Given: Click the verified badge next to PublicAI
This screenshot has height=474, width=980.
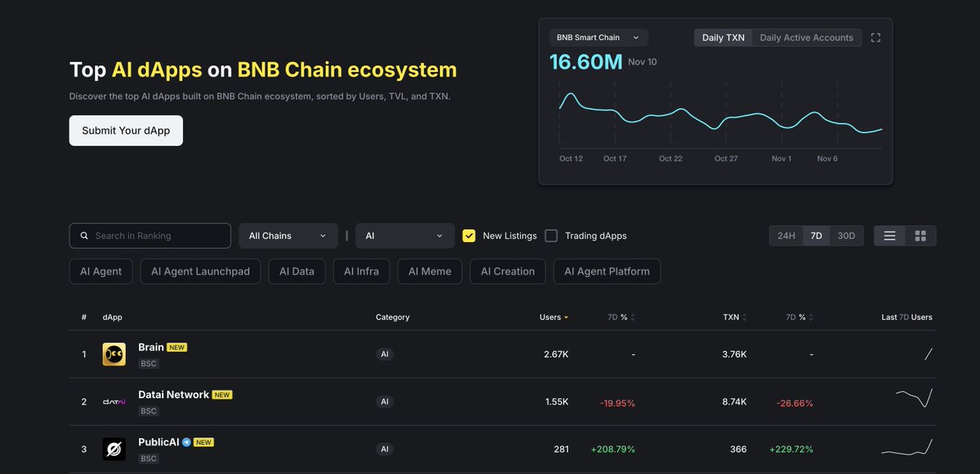Looking at the screenshot, I should point(184,441).
